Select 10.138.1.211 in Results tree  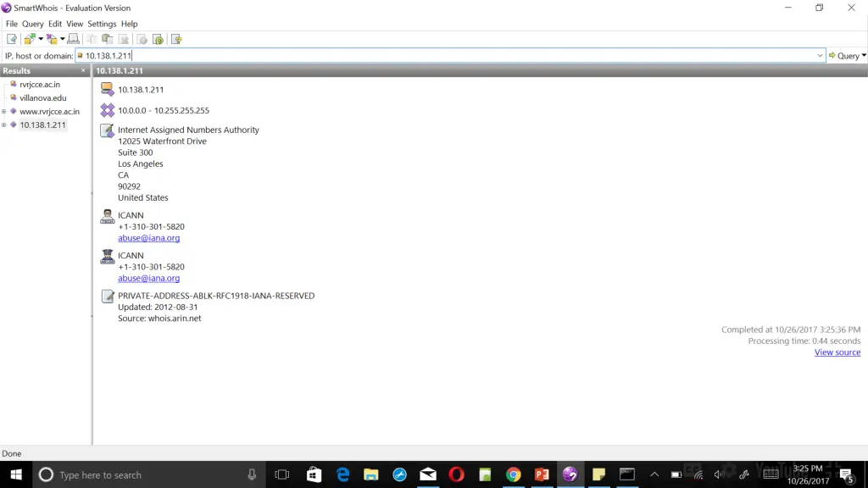click(x=42, y=125)
